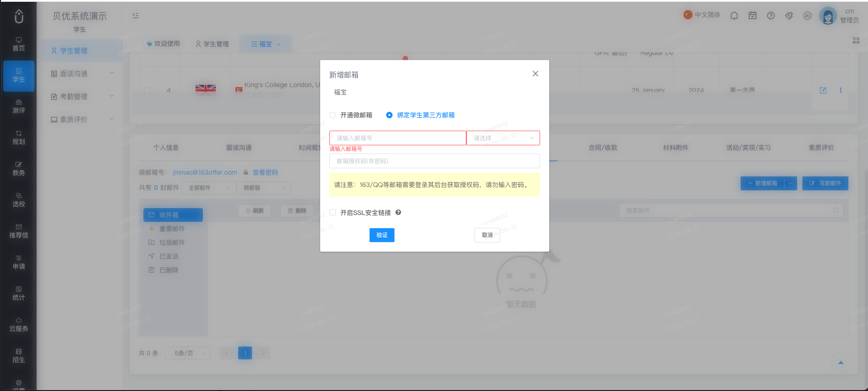Open the AI assistant icon in header
868x391 pixels.
[x=808, y=16]
